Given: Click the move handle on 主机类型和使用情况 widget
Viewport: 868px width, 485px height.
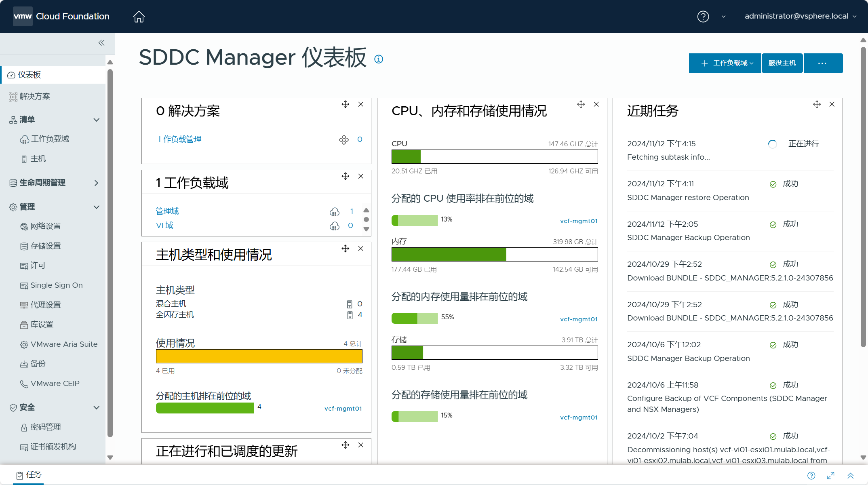Looking at the screenshot, I should pyautogui.click(x=345, y=249).
